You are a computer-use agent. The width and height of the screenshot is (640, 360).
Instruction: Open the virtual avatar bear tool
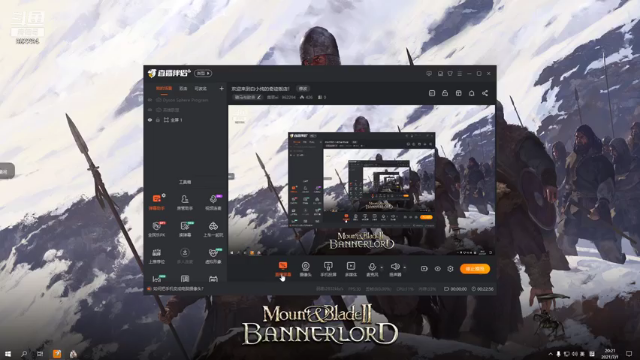213,256
